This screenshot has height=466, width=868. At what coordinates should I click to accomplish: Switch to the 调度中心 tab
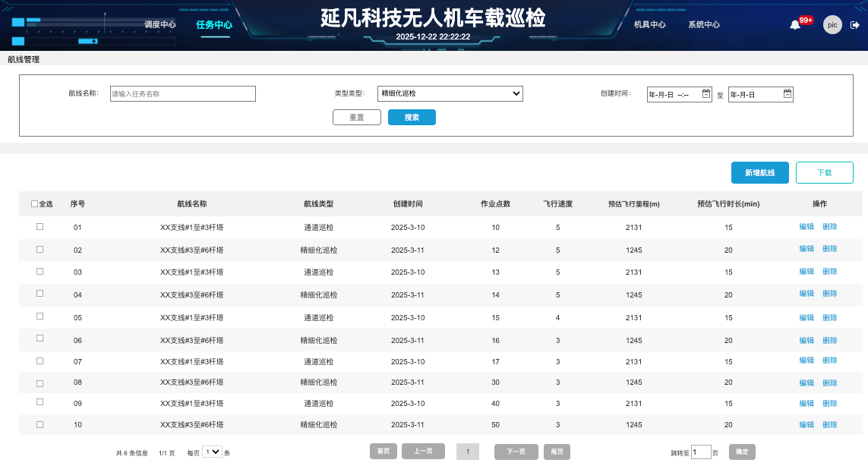(x=160, y=25)
